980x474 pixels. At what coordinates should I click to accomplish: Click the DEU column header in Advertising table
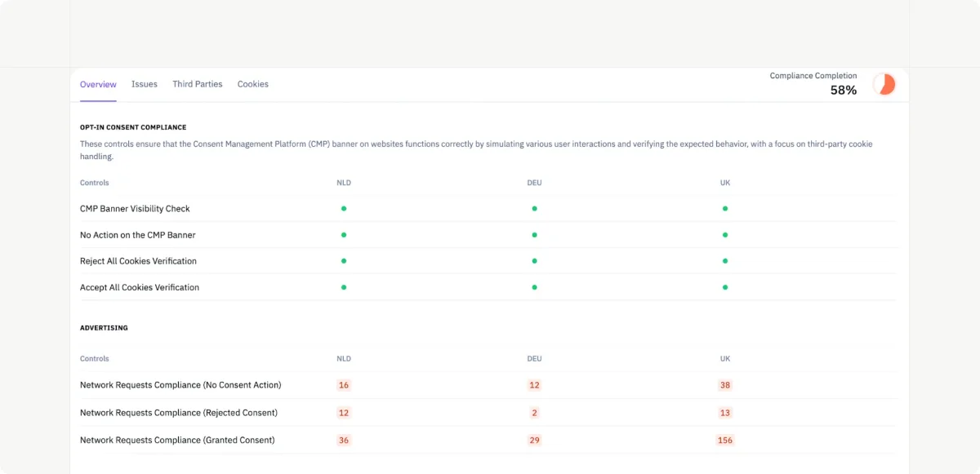coord(534,359)
